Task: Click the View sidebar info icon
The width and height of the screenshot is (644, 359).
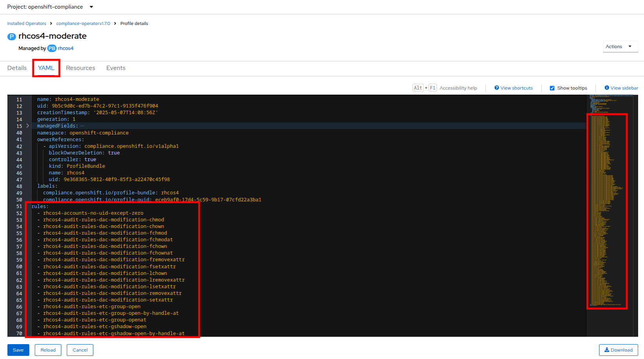Action: [x=607, y=88]
